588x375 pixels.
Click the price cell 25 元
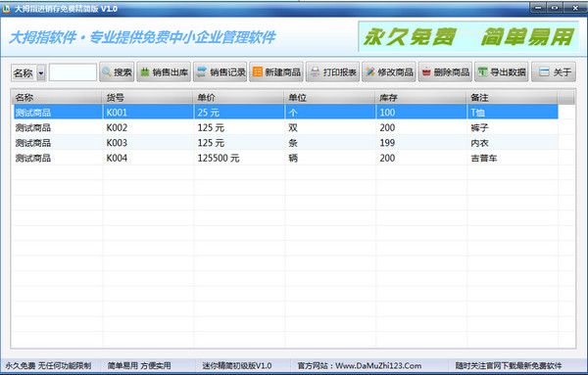point(209,113)
